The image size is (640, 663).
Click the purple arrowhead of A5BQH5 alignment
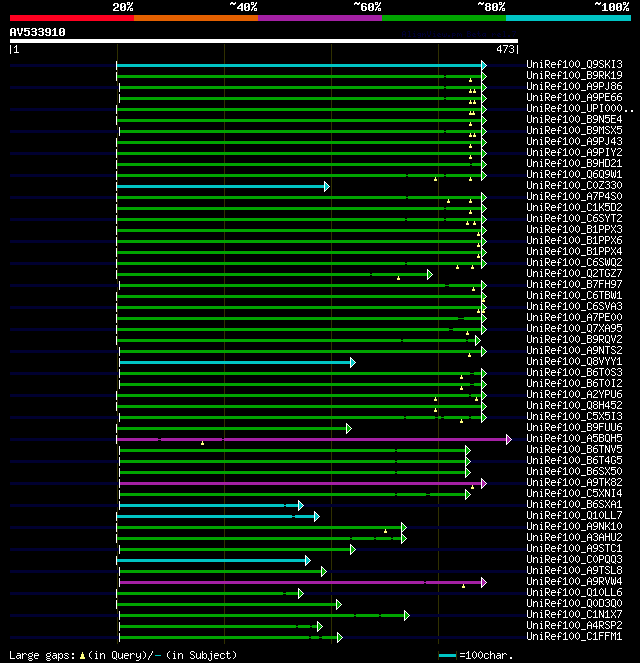coord(509,440)
